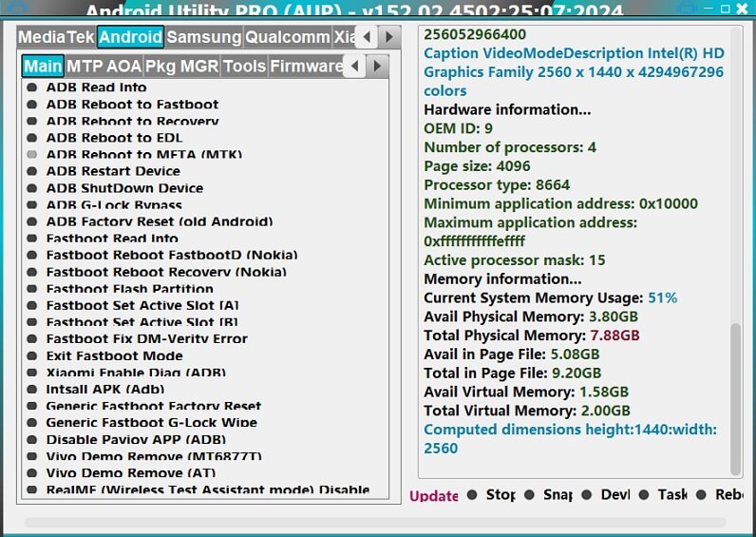The image size is (756, 537).
Task: Click the Total Physical Memory 7.88GB value
Action: point(614,336)
